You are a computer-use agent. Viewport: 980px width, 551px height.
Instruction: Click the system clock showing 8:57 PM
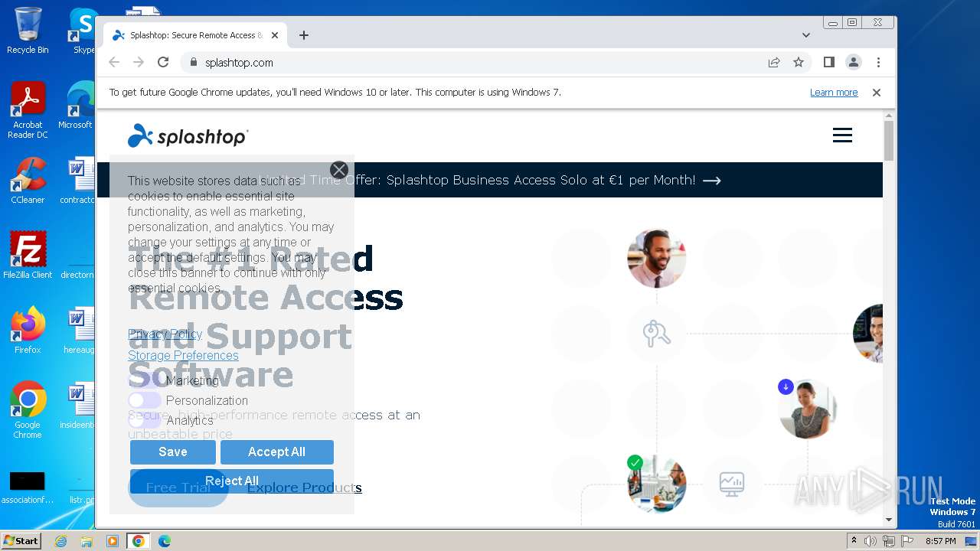(x=941, y=541)
